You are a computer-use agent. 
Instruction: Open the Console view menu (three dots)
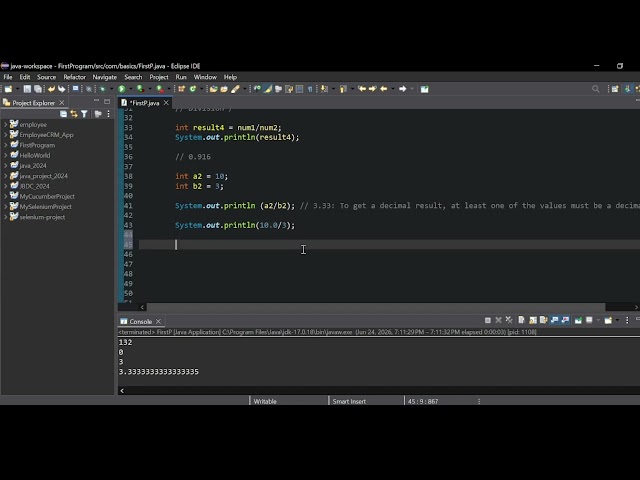[627, 320]
